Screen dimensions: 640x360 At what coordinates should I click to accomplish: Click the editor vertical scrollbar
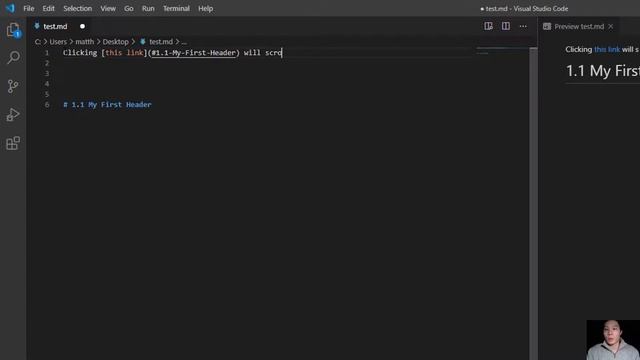(x=533, y=203)
